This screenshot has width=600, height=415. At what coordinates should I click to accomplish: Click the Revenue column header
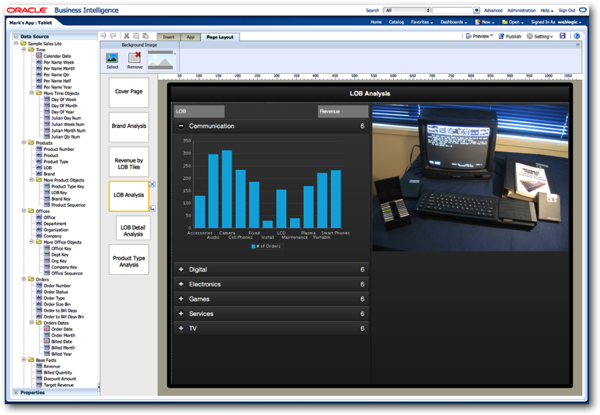pos(343,111)
